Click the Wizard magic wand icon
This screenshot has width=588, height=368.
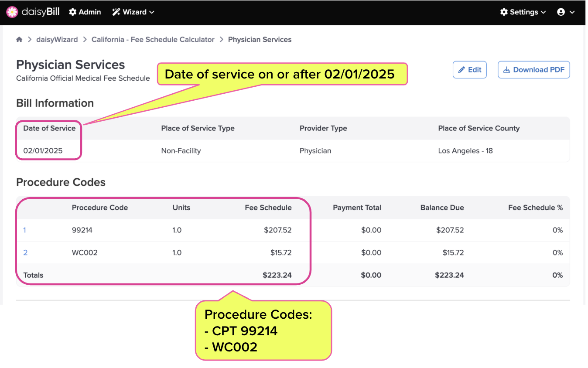tap(116, 12)
